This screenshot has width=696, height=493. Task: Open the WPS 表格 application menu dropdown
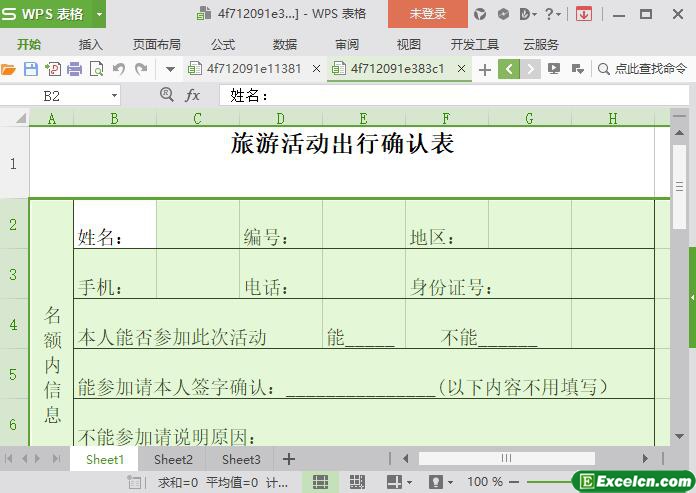99,14
